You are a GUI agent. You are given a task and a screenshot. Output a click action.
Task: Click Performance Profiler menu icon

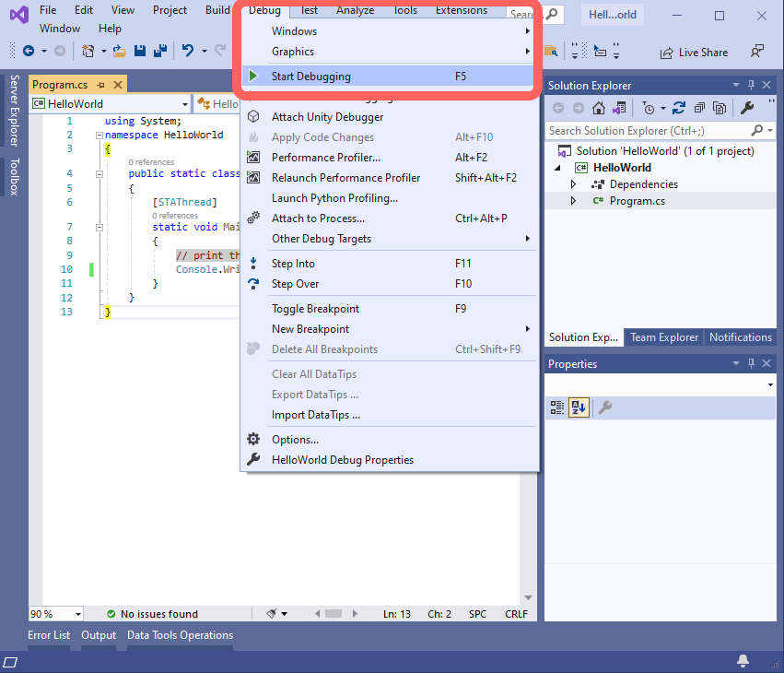pyautogui.click(x=254, y=157)
